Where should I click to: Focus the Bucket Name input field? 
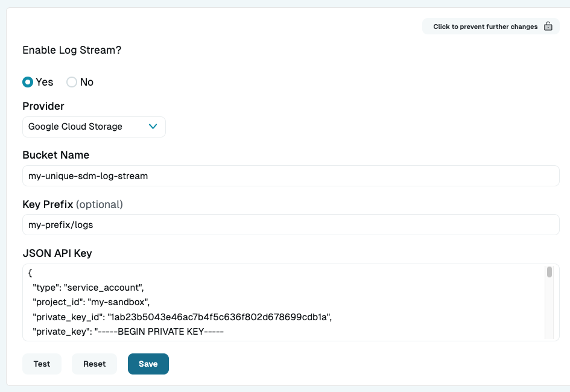pos(290,176)
